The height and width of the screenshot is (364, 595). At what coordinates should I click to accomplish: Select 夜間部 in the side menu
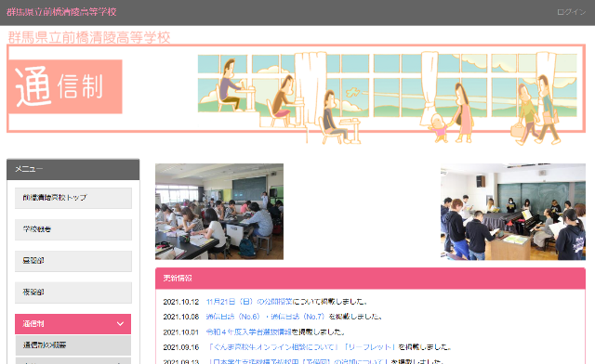pos(73,292)
